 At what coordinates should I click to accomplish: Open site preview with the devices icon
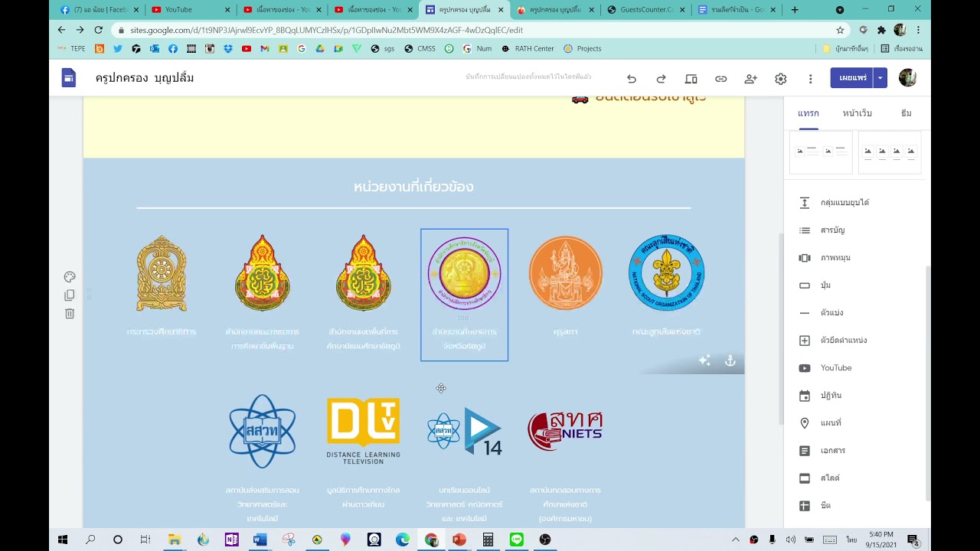tap(691, 79)
